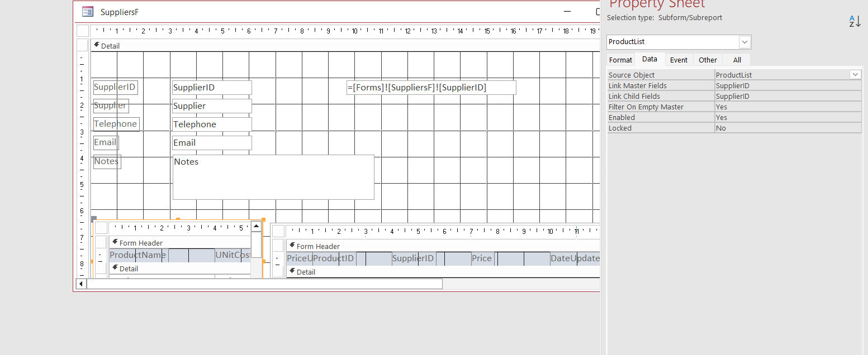Click the Form Header arrow on left subform
868x355 pixels.
coord(115,242)
